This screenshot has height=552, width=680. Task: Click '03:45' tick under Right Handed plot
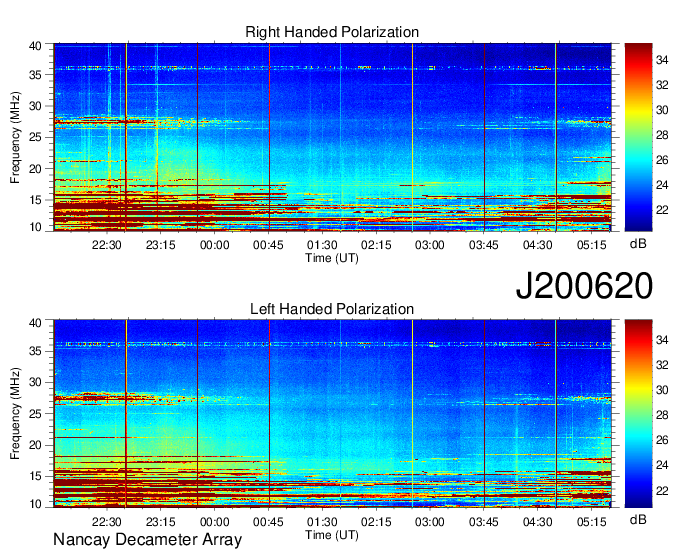point(484,245)
